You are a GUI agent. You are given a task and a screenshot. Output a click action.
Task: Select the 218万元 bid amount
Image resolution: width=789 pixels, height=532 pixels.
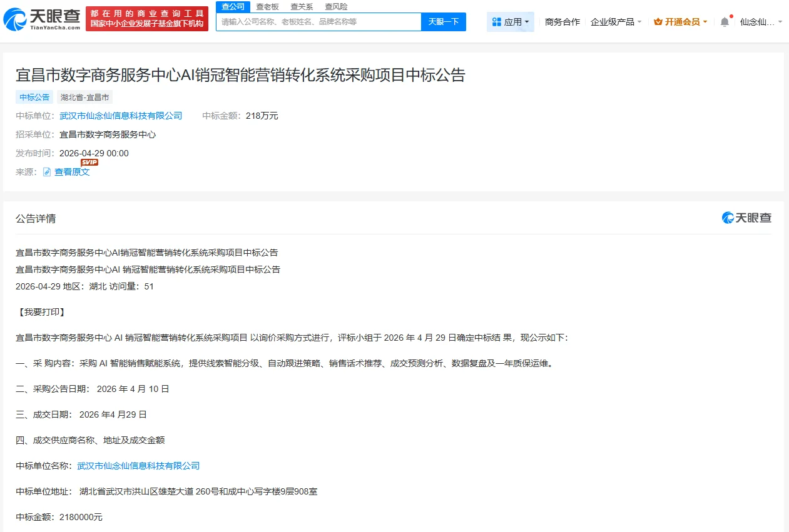click(262, 116)
